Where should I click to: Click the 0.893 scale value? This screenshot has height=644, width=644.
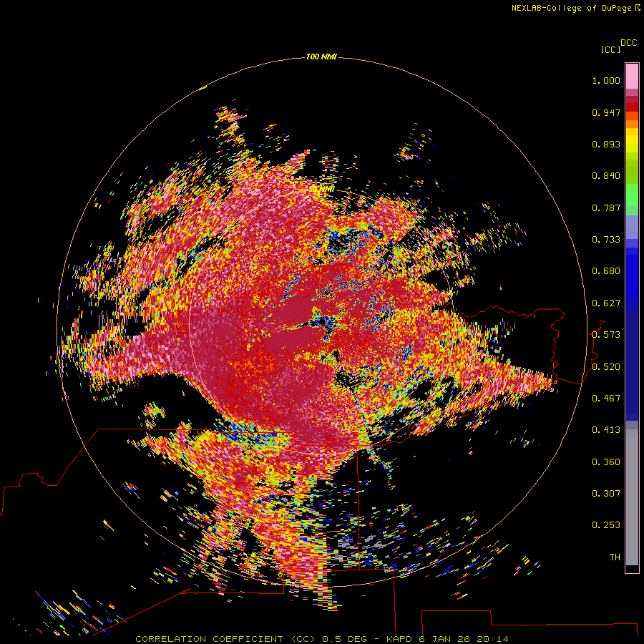606,144
